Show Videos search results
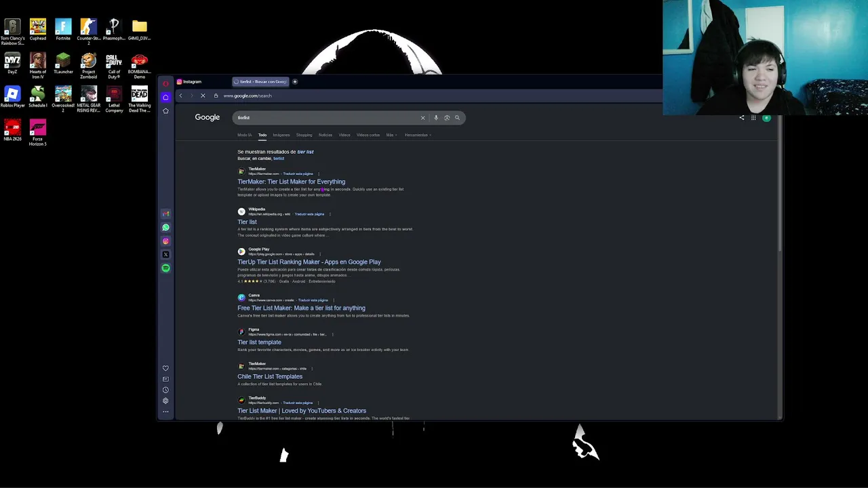868x488 pixels. (344, 135)
